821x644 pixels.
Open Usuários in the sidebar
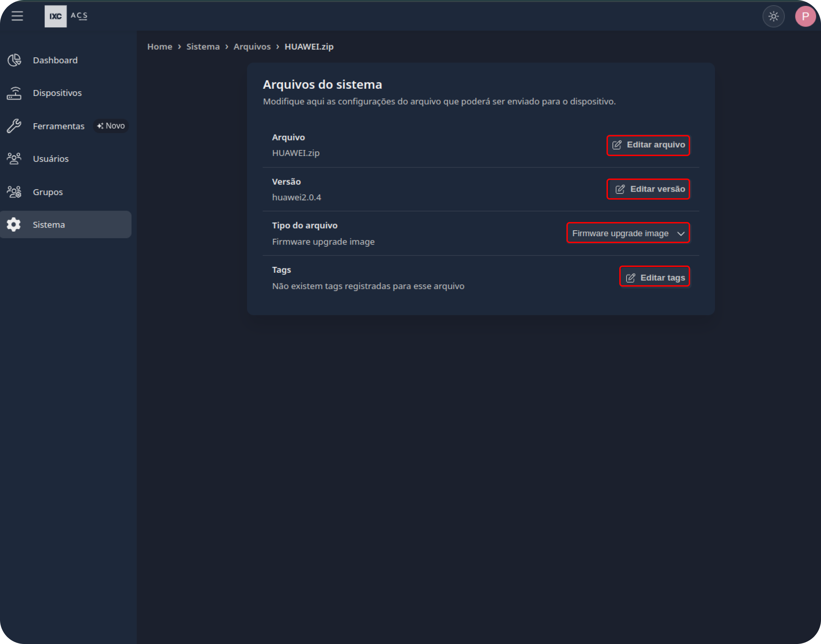[x=66, y=159]
